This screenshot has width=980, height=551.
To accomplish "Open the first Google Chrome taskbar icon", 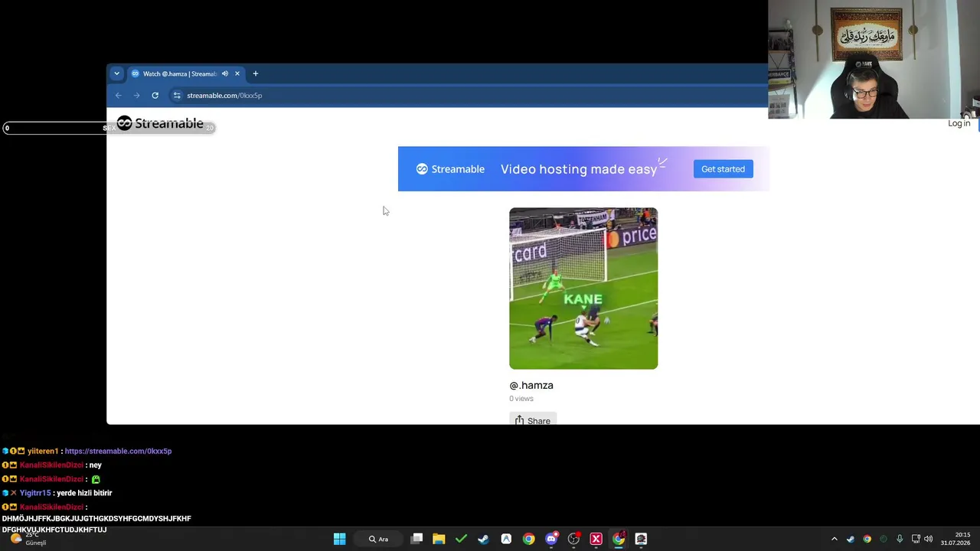I will pyautogui.click(x=528, y=539).
